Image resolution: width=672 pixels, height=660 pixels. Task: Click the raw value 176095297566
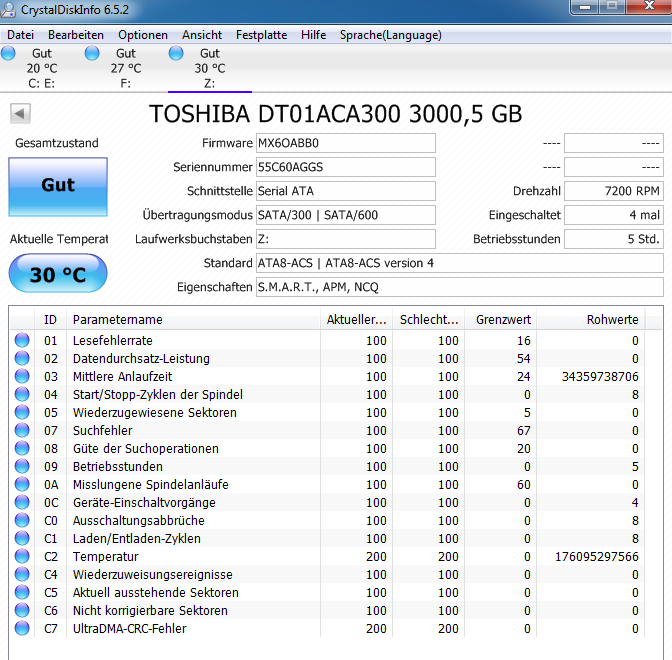(597, 557)
